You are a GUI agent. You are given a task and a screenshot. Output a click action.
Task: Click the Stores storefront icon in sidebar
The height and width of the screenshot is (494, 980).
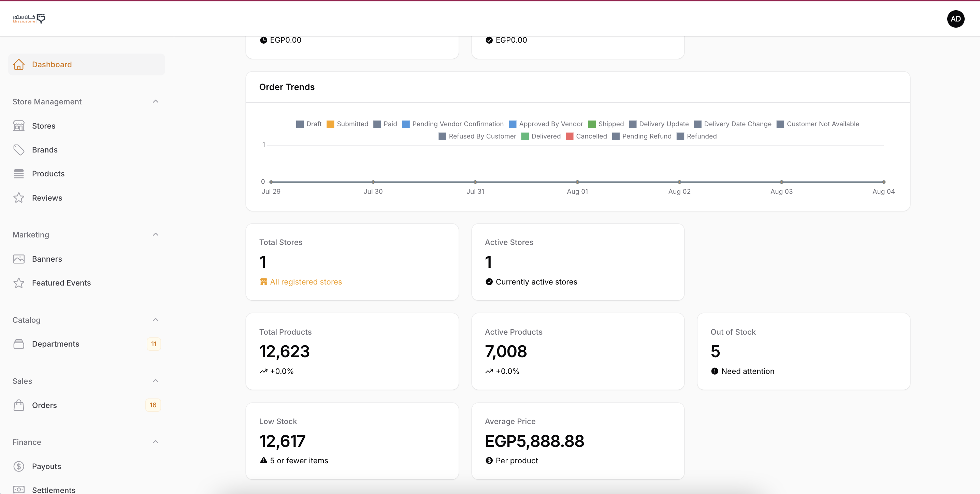pos(19,126)
